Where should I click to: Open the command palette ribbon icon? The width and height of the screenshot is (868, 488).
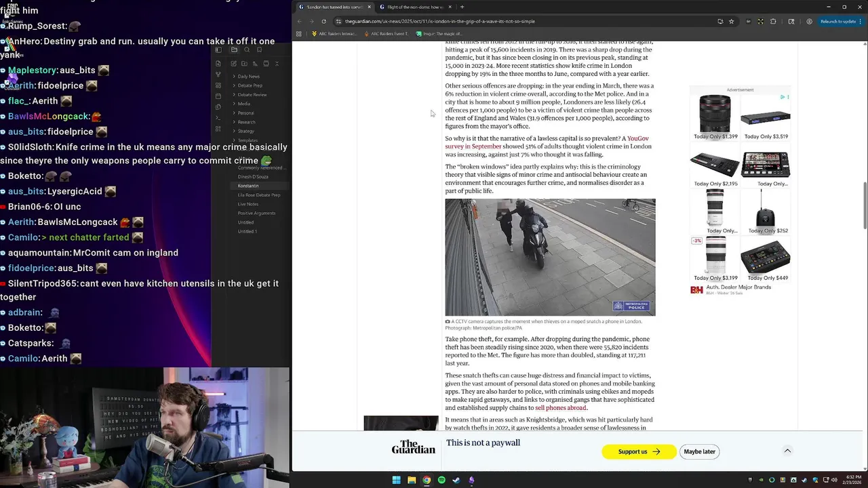tap(218, 118)
